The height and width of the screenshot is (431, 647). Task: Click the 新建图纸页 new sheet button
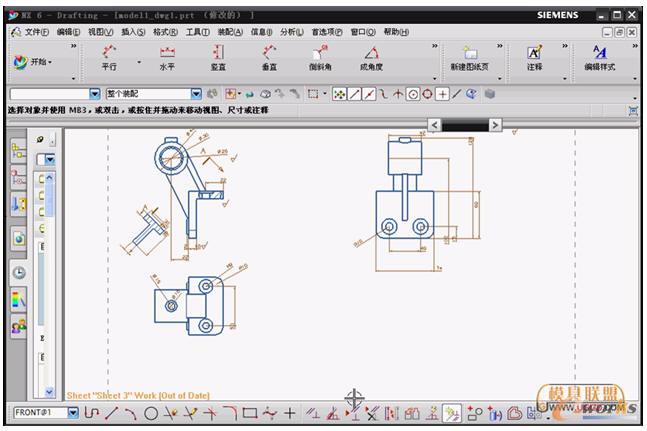[x=469, y=58]
